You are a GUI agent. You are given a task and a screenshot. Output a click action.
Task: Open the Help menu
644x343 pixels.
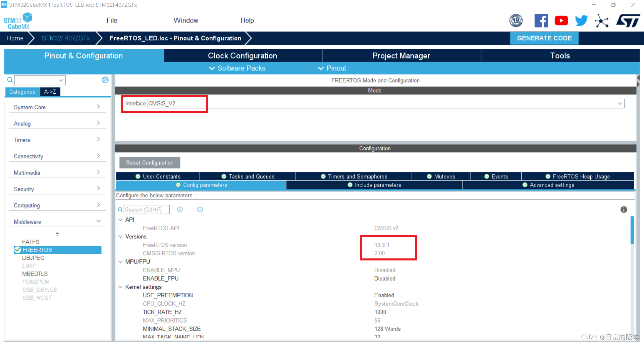tap(247, 20)
